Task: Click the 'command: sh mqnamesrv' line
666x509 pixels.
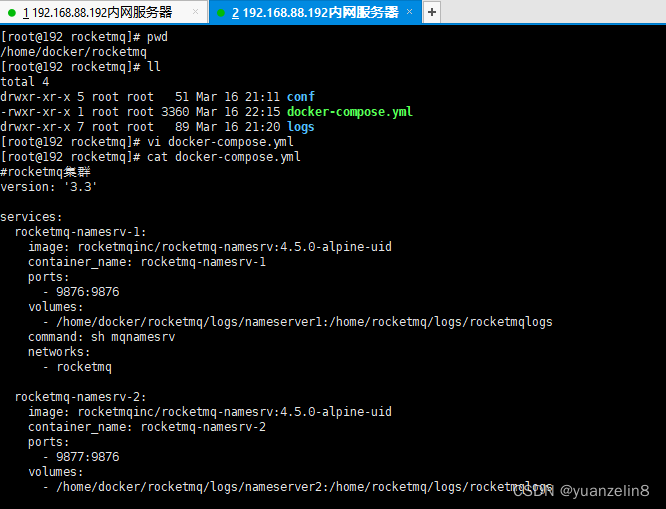Action: (x=101, y=337)
